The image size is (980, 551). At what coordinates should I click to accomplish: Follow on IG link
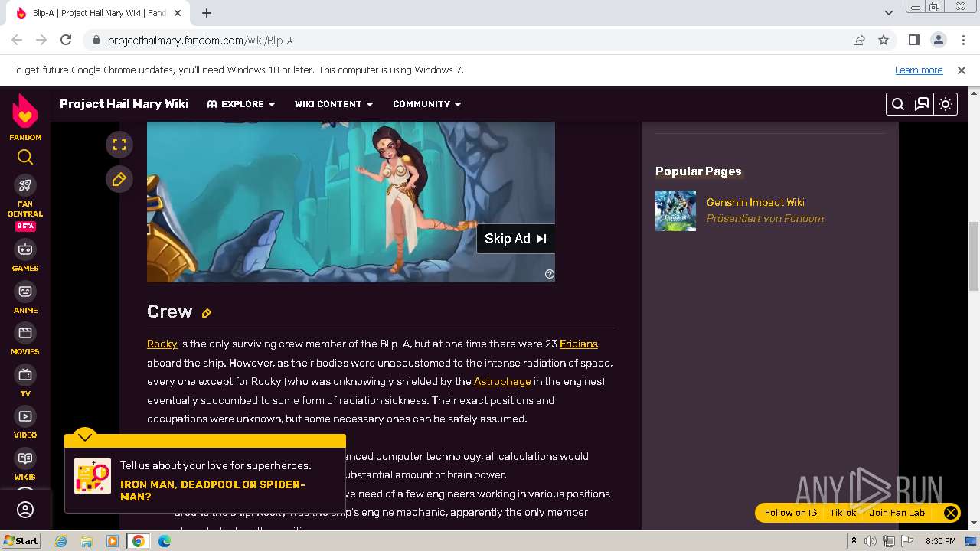(790, 513)
